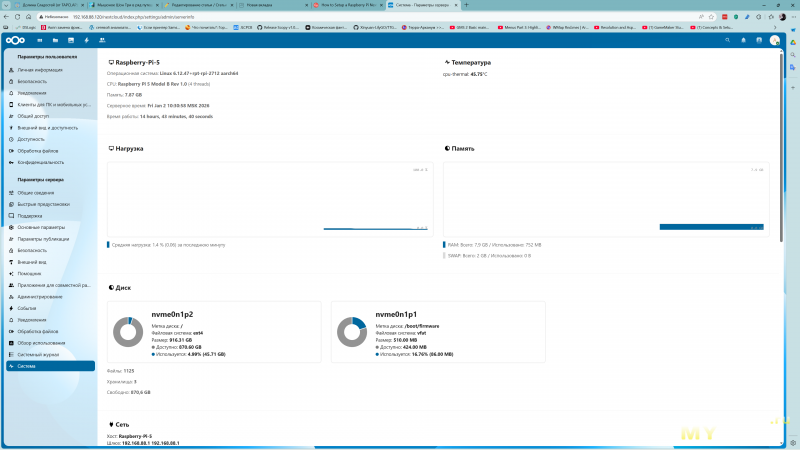Screen dimensions: 800x450
Task: Expand the bookmarks bar overflow chevron
Action: [773, 27]
